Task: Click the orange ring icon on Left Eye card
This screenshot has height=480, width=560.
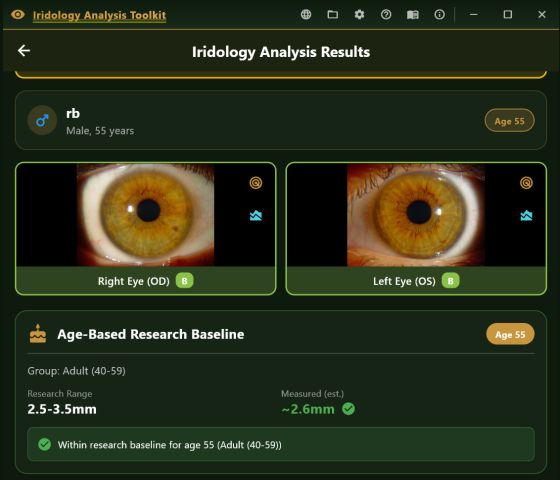Action: coord(526,183)
